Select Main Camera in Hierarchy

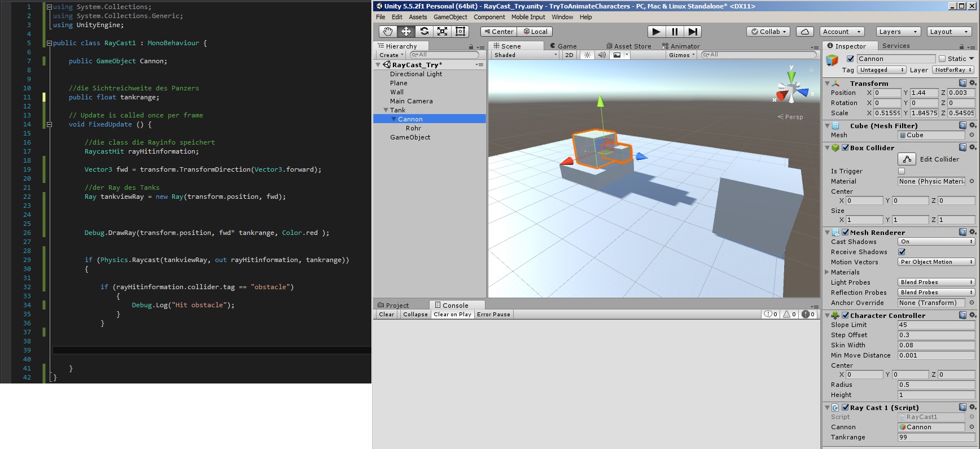[412, 101]
